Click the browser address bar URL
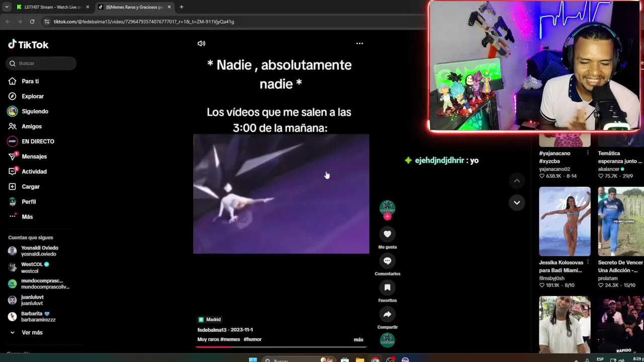The image size is (644, 362). [x=144, y=22]
